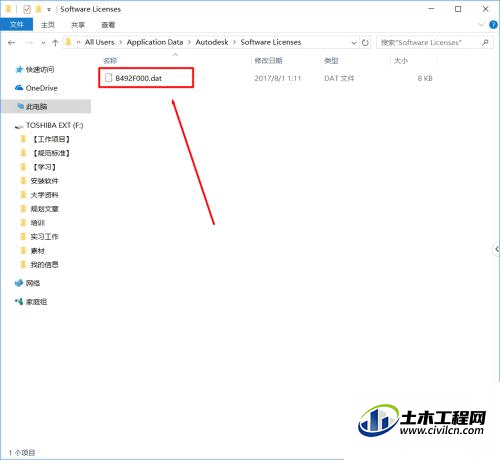Open the 查看 ribbon tab
Image resolution: width=500 pixels, height=460 pixels.
[108, 25]
